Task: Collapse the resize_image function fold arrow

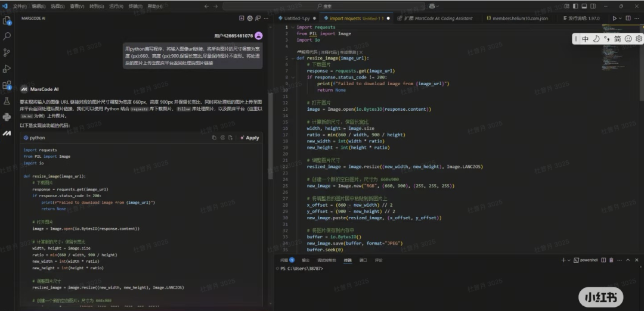Action: 292,58
